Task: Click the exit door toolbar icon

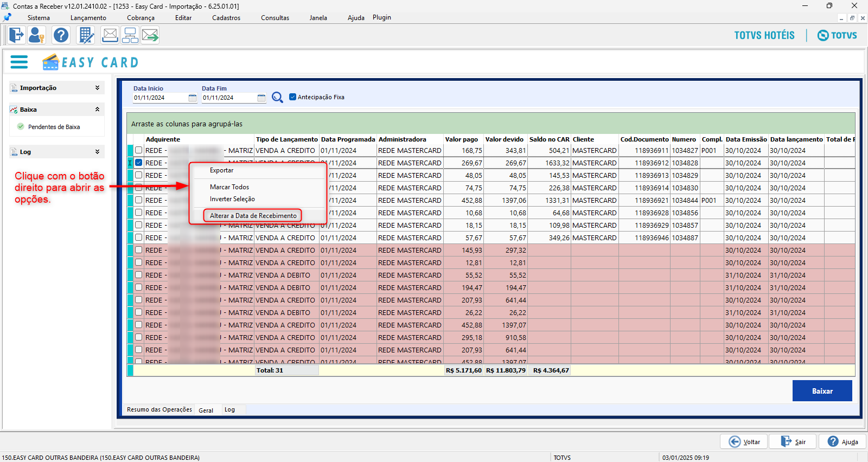Action: click(x=16, y=36)
